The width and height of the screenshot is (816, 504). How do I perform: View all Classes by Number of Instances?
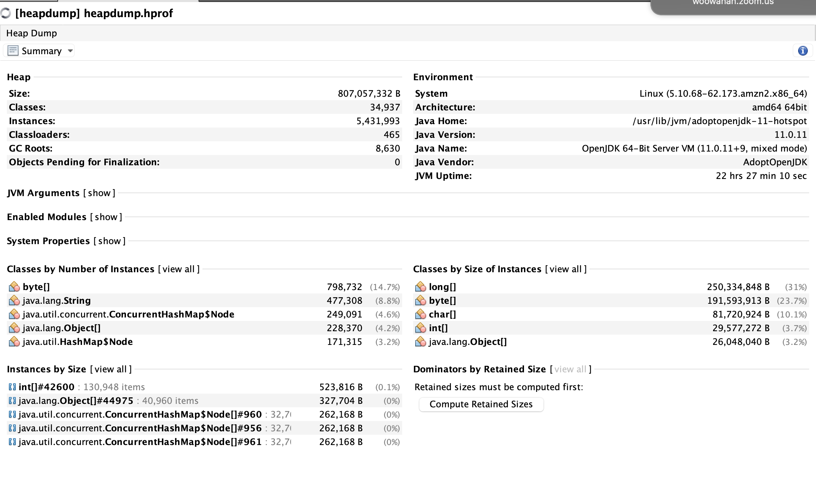point(178,269)
